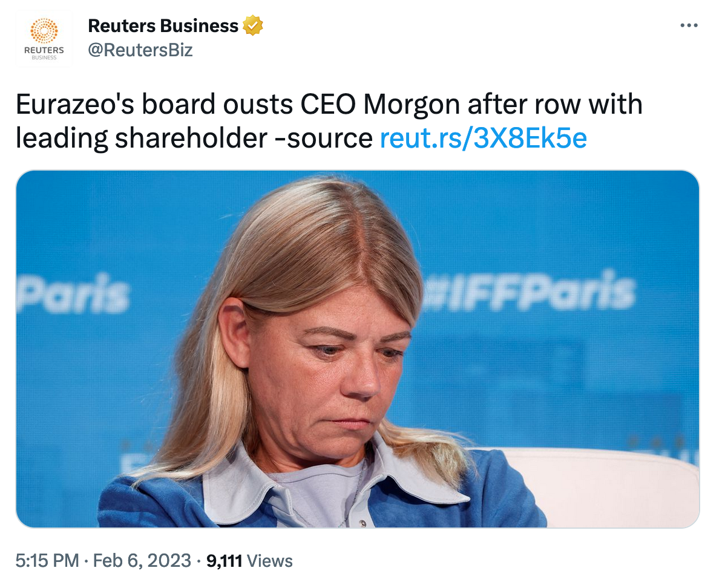
Task: Click the partial Paris text at photo's left
Action: (x=74, y=295)
